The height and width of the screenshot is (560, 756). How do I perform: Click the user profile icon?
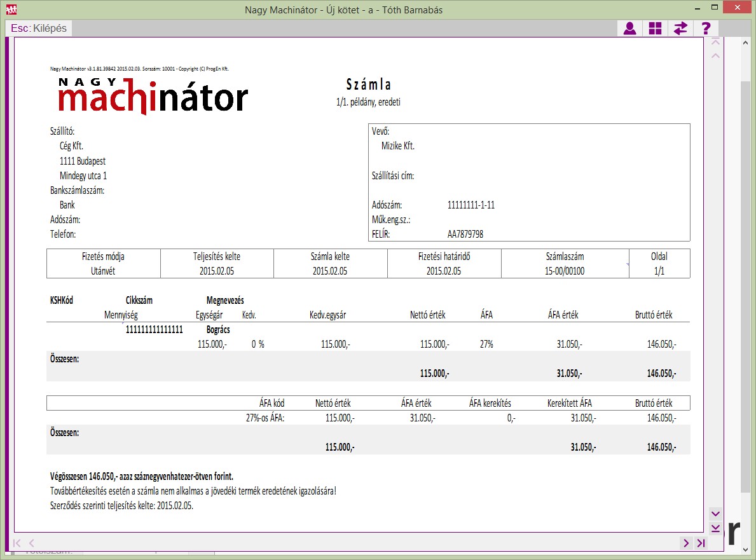[x=629, y=29]
